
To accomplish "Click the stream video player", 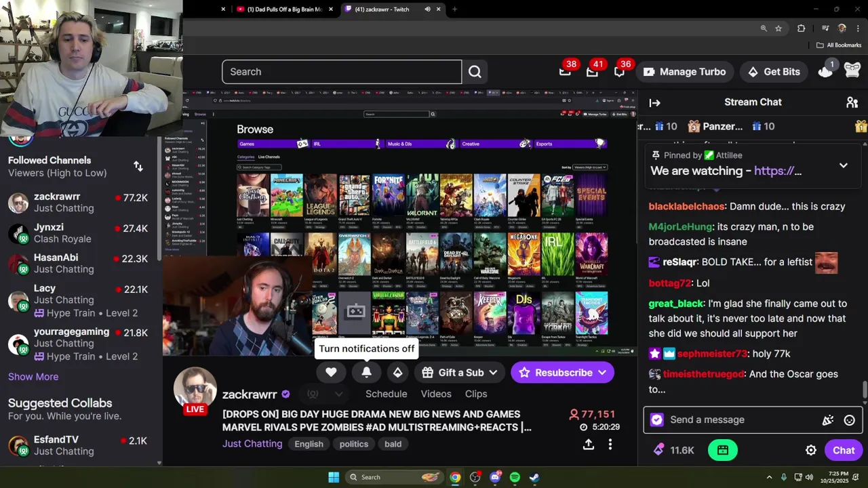I will (x=399, y=222).
